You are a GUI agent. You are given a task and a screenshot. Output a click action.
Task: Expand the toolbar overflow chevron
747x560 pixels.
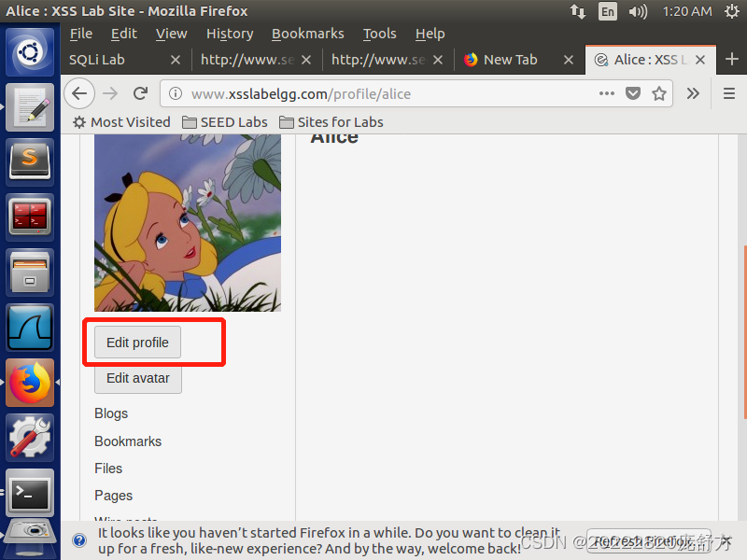[693, 93]
